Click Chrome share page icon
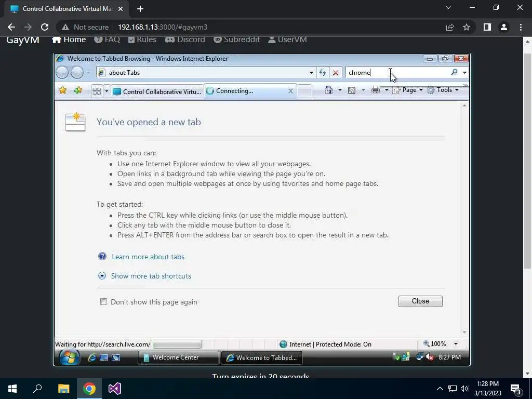532x399 pixels. [x=450, y=27]
